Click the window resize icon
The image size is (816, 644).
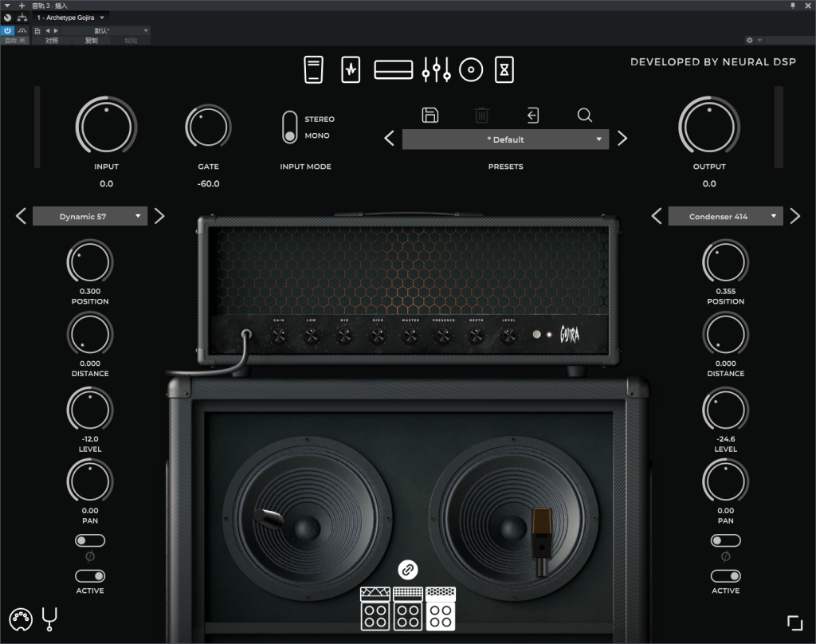click(x=794, y=622)
